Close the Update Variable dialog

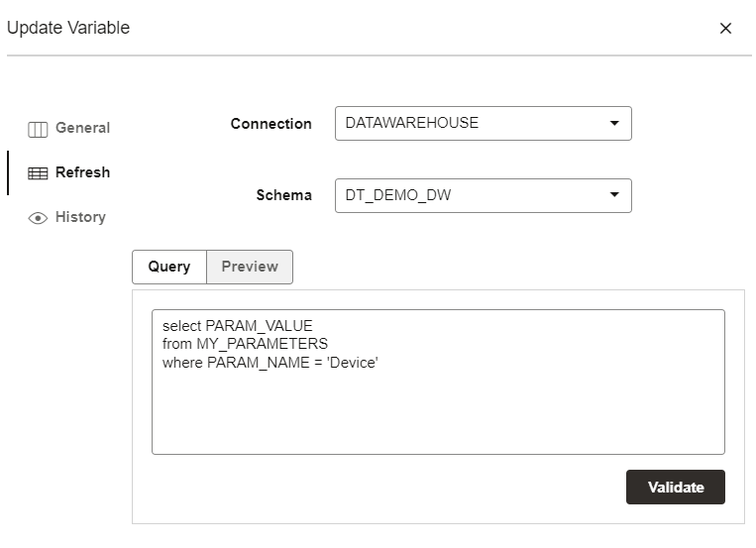click(x=725, y=29)
